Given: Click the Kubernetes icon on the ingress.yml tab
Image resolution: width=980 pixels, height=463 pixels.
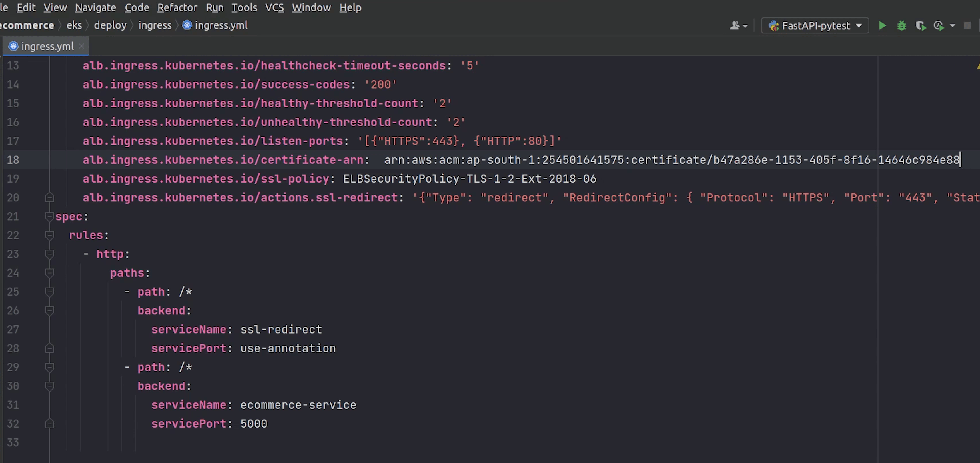Looking at the screenshot, I should (x=13, y=46).
